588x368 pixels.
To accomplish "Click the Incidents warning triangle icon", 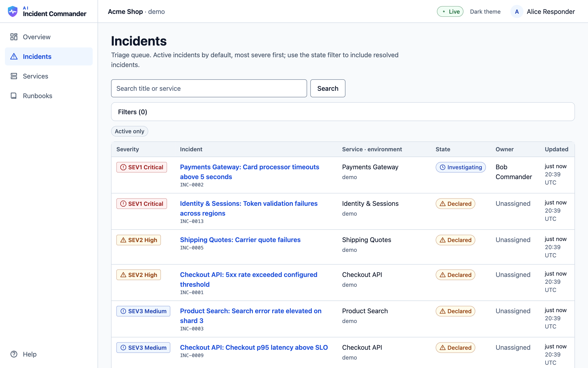I will pyautogui.click(x=14, y=56).
